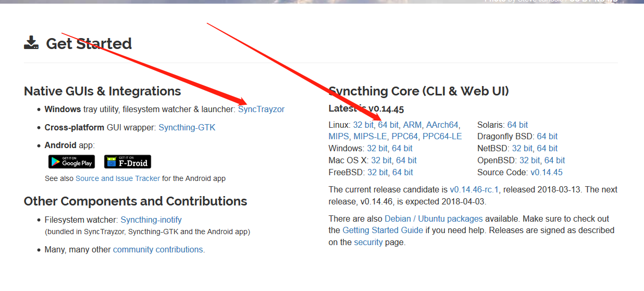Click Other Components and Contributions heading
Screen dimensions: 644x291
135,201
